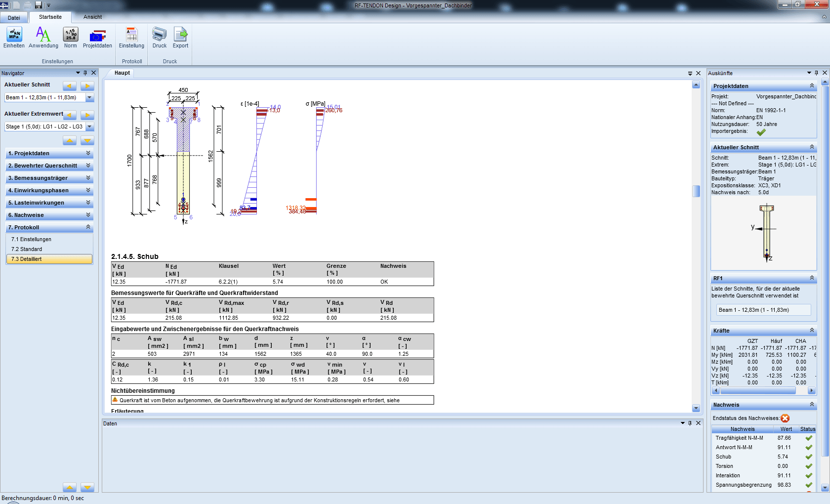
Task: Select 7.3 Detailliert protocol
Action: pos(49,259)
